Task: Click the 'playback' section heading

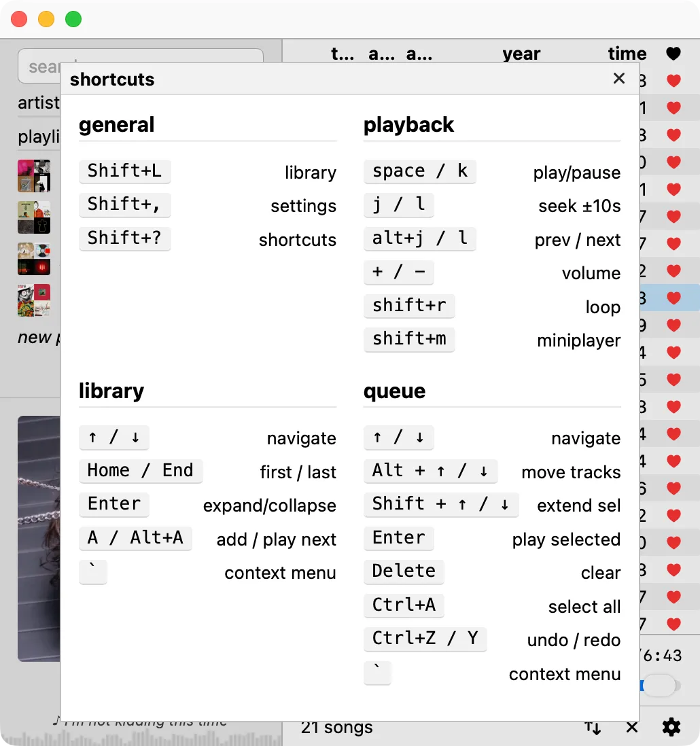Action: pyautogui.click(x=408, y=124)
